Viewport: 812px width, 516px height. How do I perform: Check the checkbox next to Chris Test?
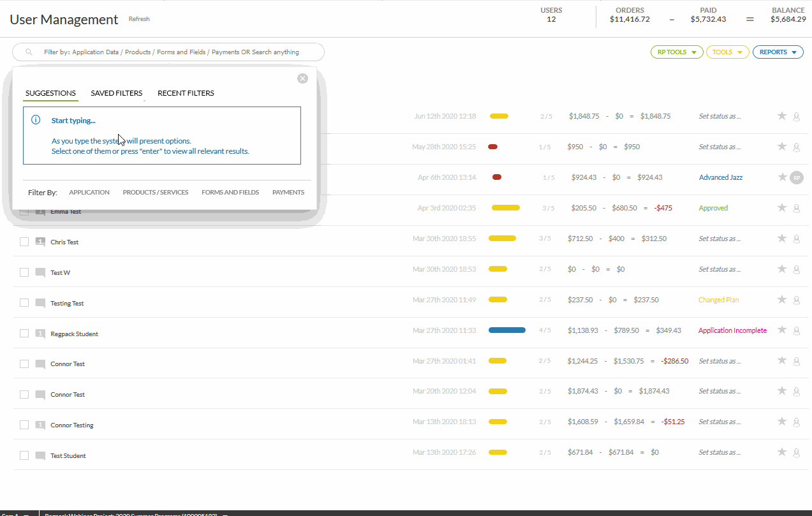coord(24,241)
